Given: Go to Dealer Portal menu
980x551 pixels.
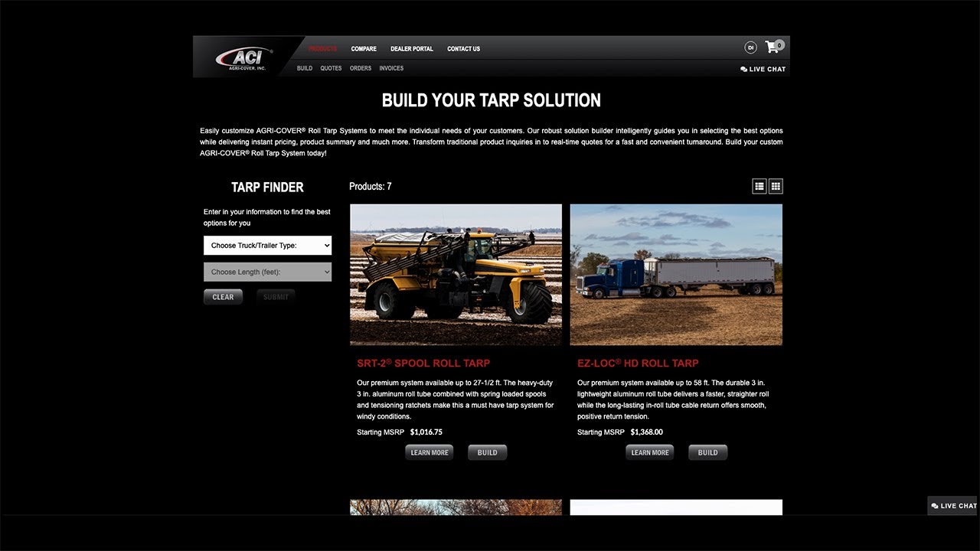Looking at the screenshot, I should point(412,49).
